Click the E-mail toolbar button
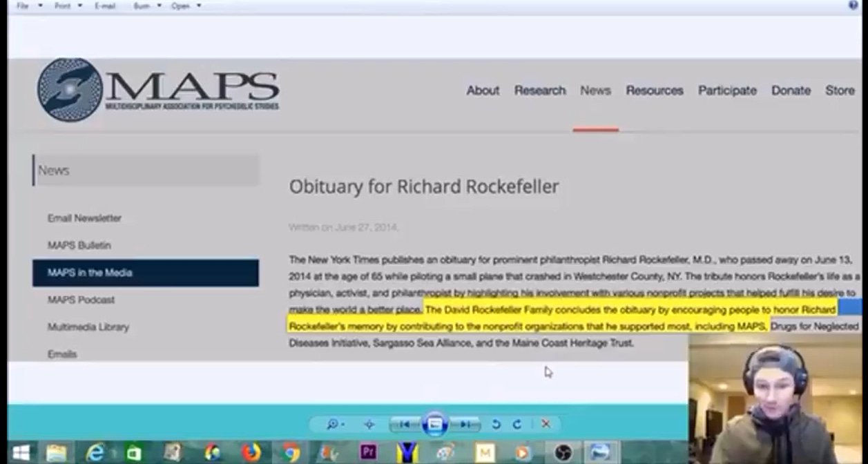 (105, 6)
